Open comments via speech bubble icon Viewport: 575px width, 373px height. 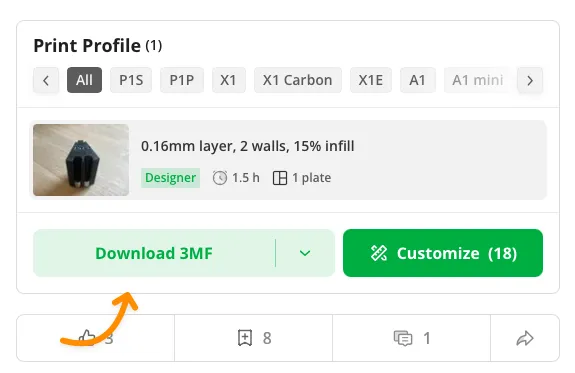(x=403, y=338)
